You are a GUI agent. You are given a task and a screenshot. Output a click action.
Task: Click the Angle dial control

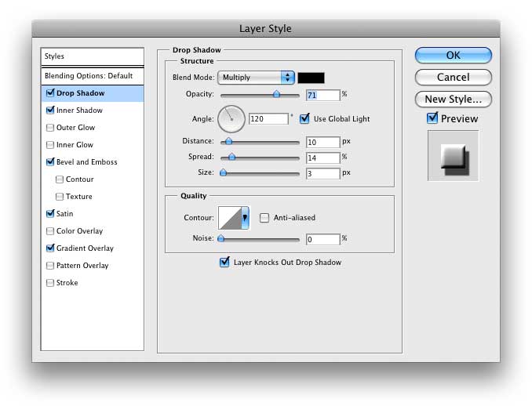pyautogui.click(x=231, y=119)
